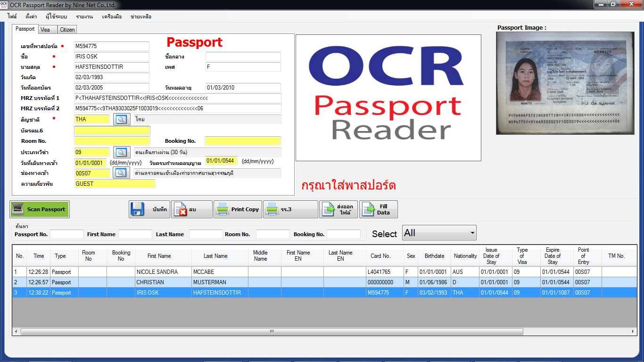
Task: Open the ตั้งค่า menu
Action: coord(31,16)
